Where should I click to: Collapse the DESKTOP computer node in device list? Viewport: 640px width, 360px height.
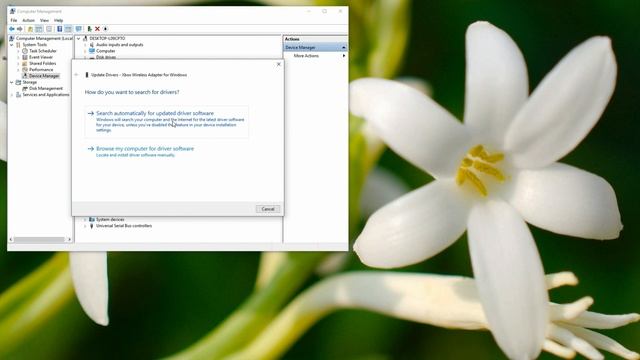(78, 38)
